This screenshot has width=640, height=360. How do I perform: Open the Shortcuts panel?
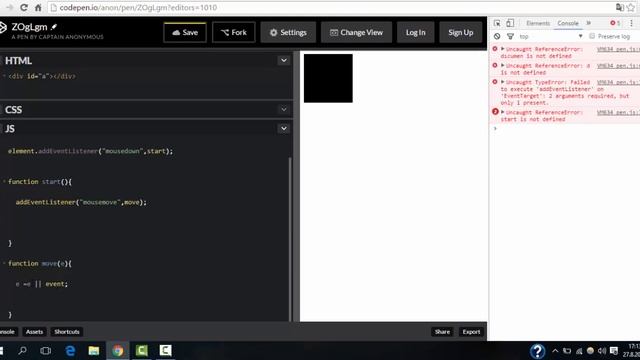67,332
